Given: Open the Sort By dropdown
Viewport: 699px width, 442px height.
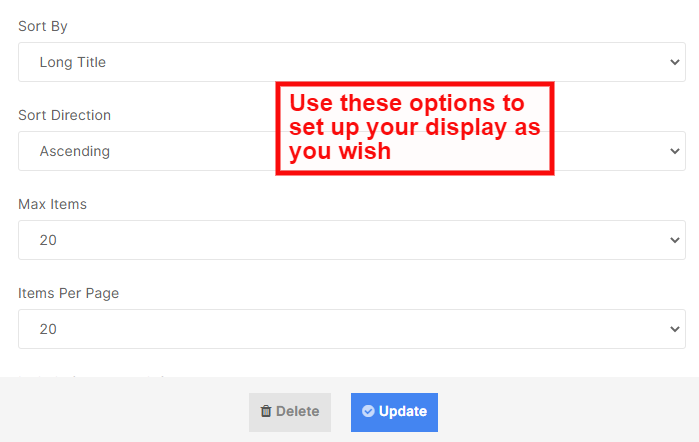Looking at the screenshot, I should pyautogui.click(x=351, y=62).
